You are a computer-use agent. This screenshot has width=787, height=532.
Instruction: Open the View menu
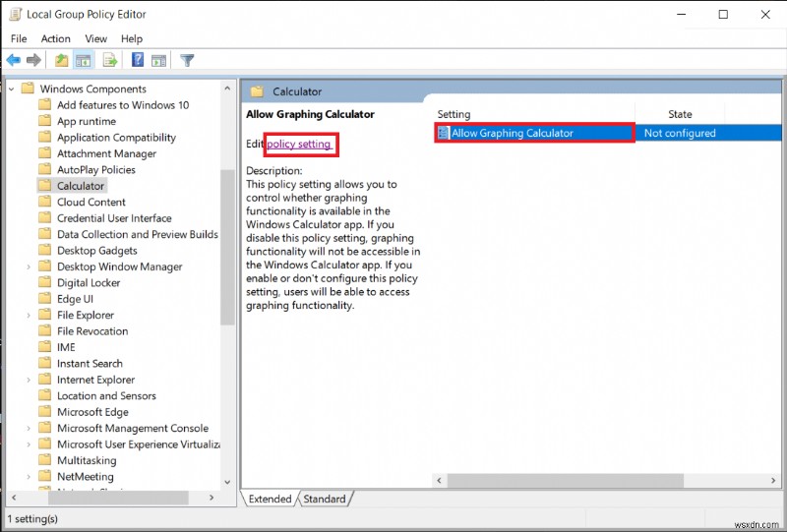click(95, 38)
